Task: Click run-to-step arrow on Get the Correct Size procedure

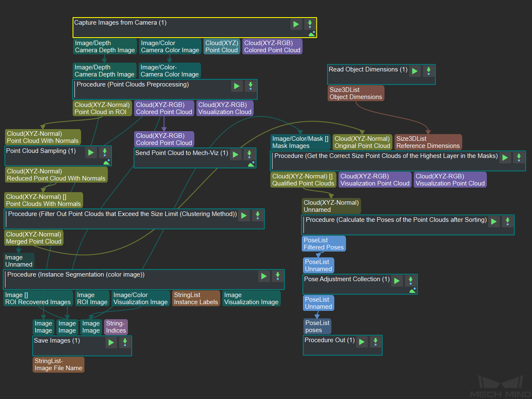Action: pos(519,158)
